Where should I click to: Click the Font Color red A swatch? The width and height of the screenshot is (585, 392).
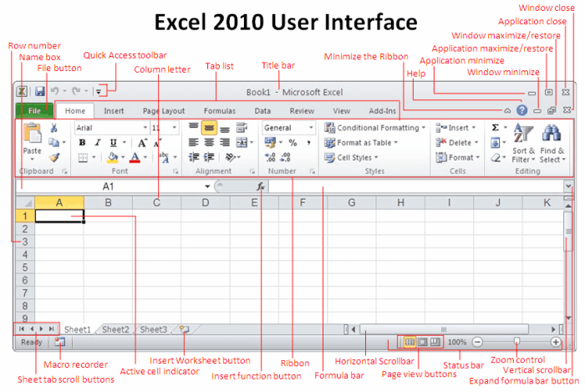(x=135, y=157)
